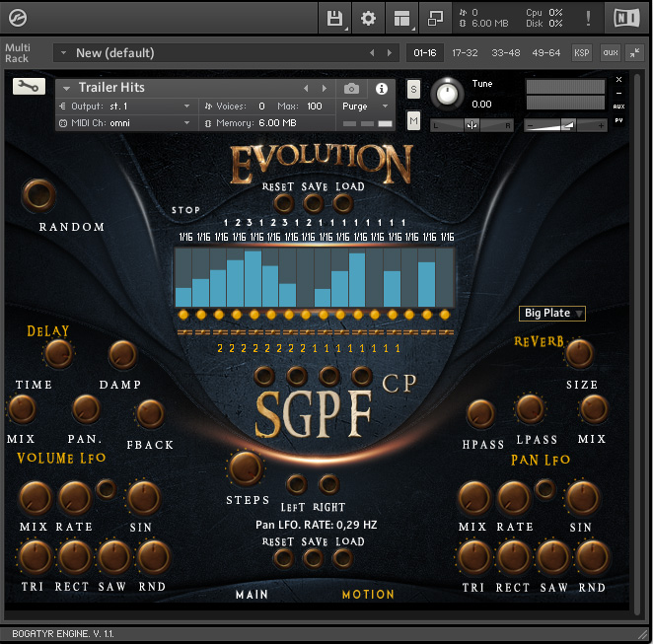This screenshot has height=644, width=653.
Task: Click the snapshot camera icon
Action: [351, 88]
